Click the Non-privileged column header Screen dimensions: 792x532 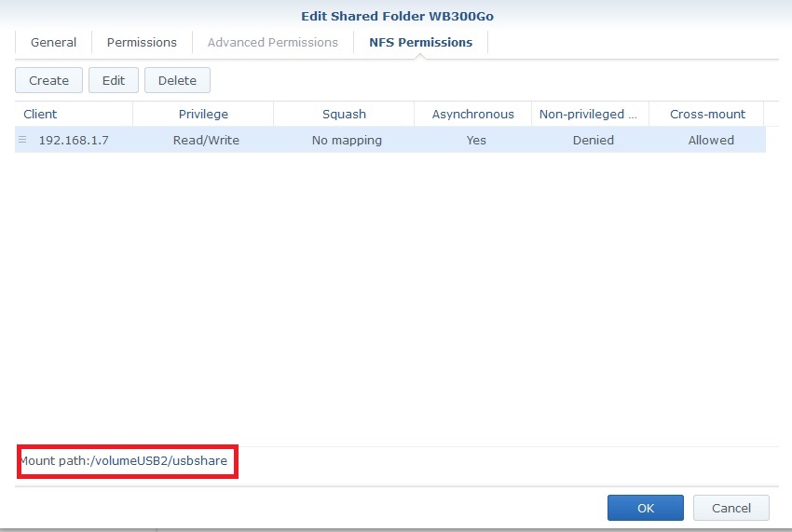tap(588, 114)
